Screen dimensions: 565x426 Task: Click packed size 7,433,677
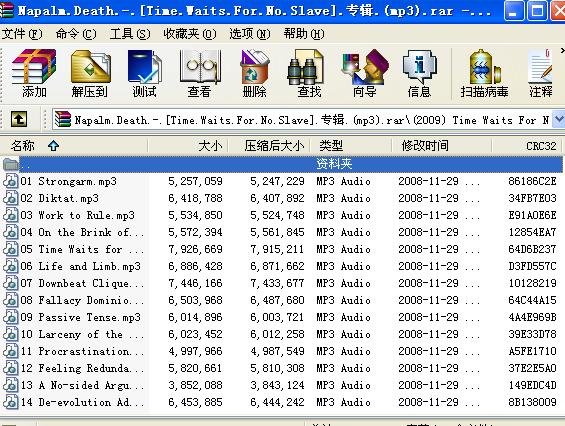[277, 283]
